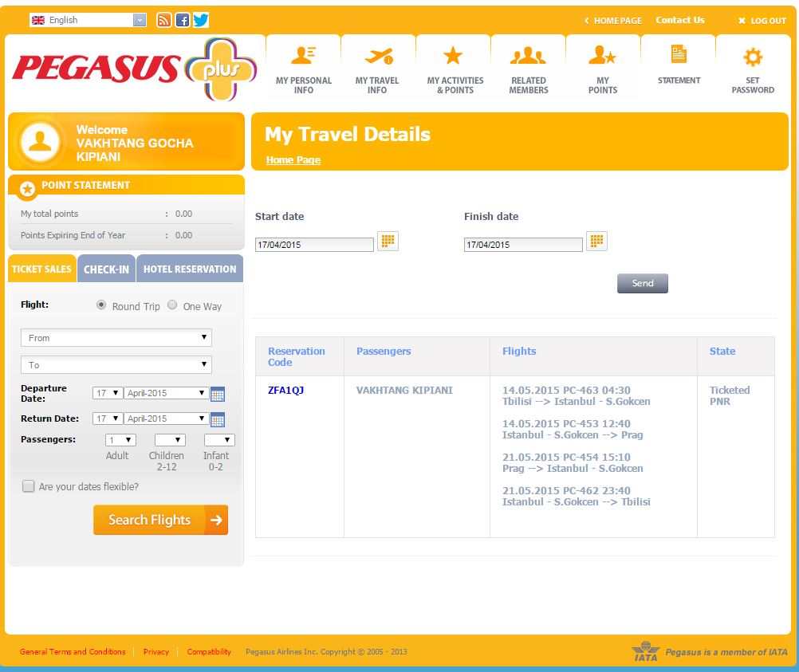Viewport: 799px width, 672px height.
Task: Click the My Travel Info airplane icon
Action: click(379, 56)
